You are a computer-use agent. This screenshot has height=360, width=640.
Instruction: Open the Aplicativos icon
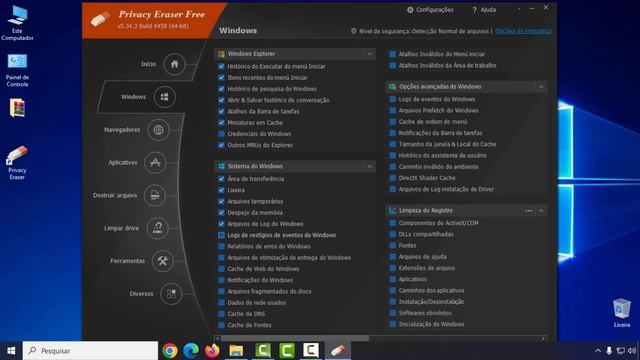tap(155, 162)
